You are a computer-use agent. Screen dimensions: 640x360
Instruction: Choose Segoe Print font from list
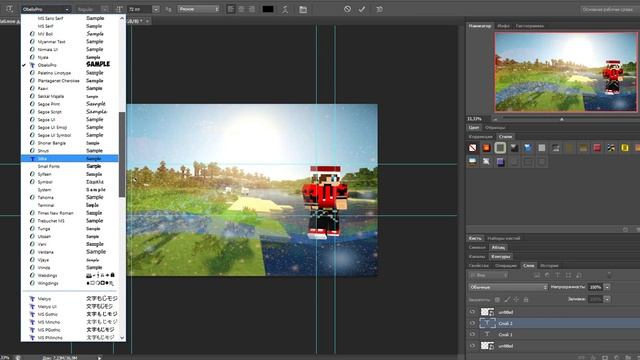tap(70, 104)
